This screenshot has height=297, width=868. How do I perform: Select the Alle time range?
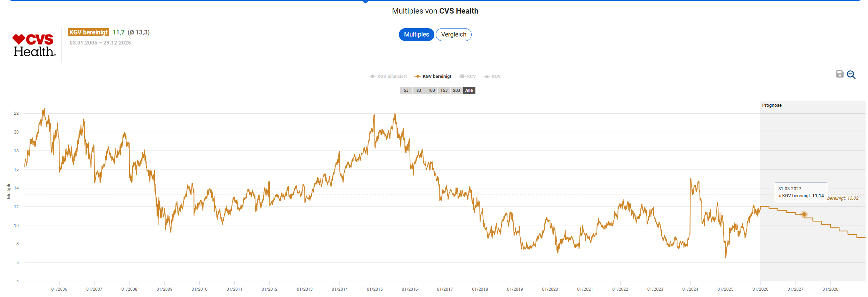point(469,90)
